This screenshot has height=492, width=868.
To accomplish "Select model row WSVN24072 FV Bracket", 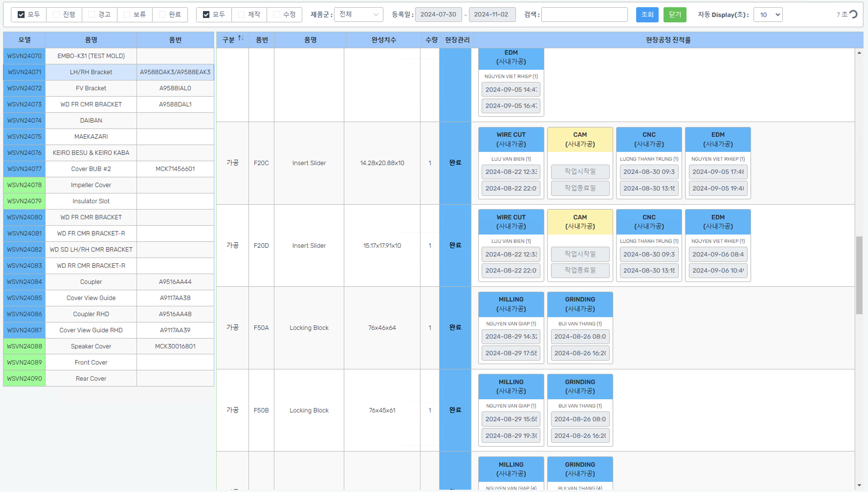I will [91, 88].
